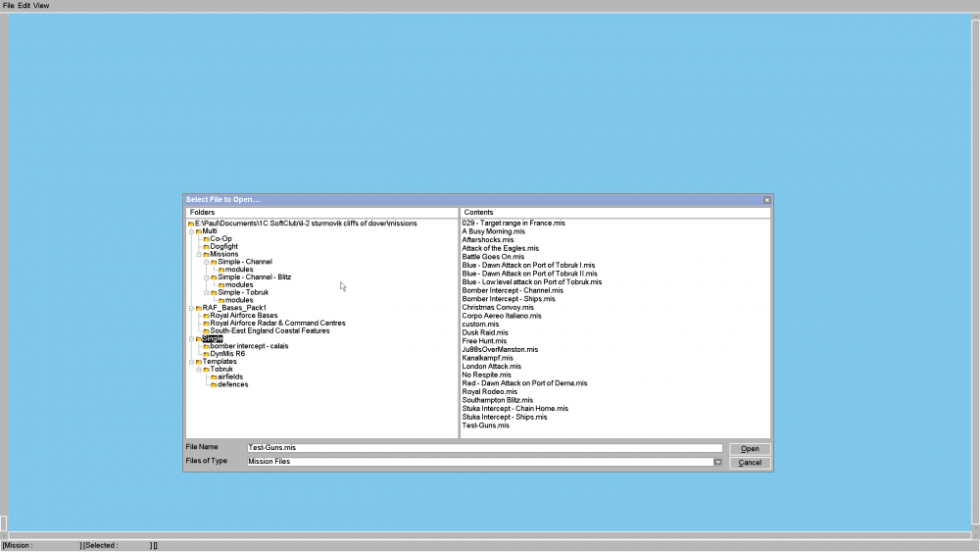
Task: Select modules folder under Simple - Tobruk
Action: point(239,300)
